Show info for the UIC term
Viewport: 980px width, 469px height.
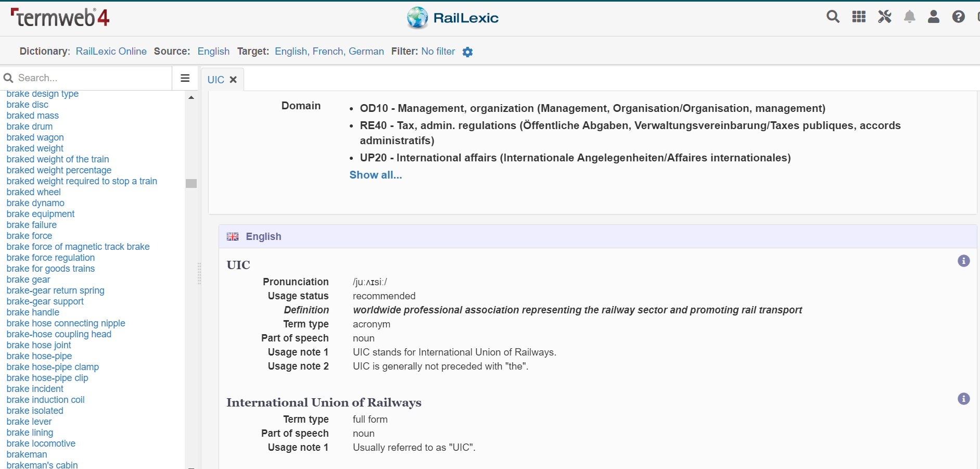963,261
